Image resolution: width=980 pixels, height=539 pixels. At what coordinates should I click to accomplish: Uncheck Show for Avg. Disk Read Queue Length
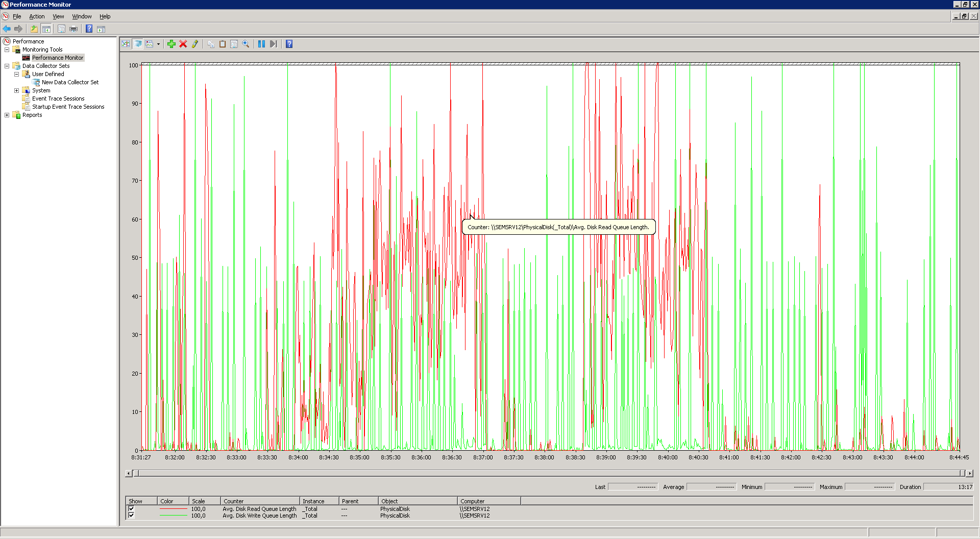point(131,509)
